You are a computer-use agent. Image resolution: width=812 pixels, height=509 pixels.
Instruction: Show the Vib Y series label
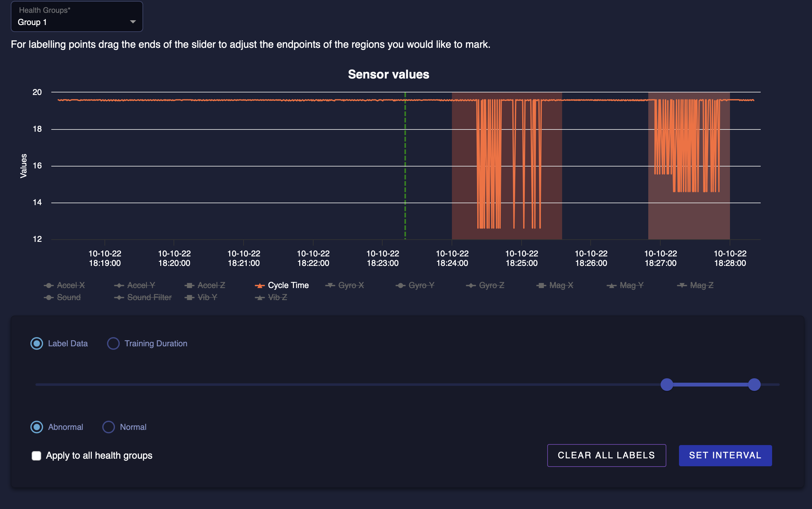(x=207, y=298)
